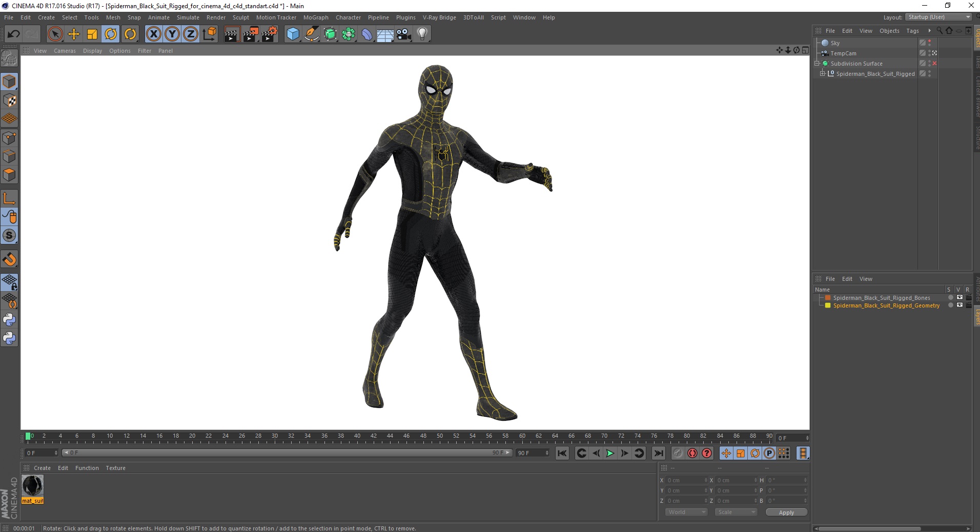
Task: Click Make Editable icon
Action: click(9, 58)
